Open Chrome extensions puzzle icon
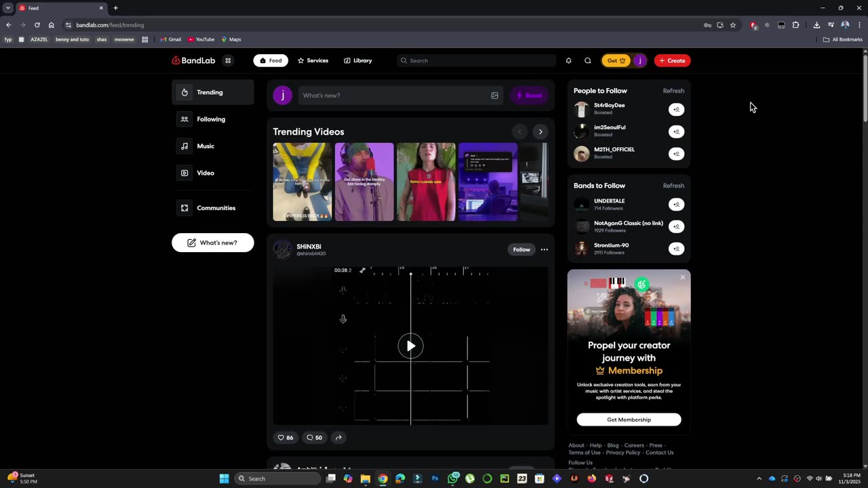The width and height of the screenshot is (868, 488). click(795, 25)
